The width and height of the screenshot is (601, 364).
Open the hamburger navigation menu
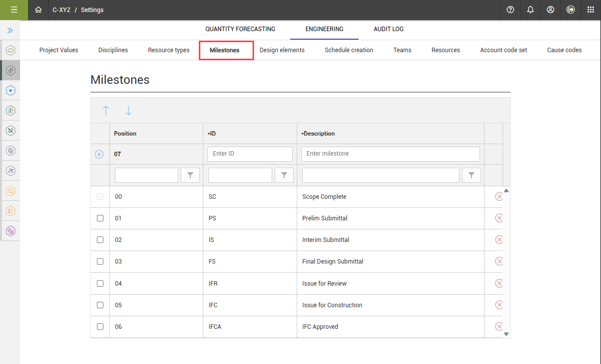(x=14, y=10)
